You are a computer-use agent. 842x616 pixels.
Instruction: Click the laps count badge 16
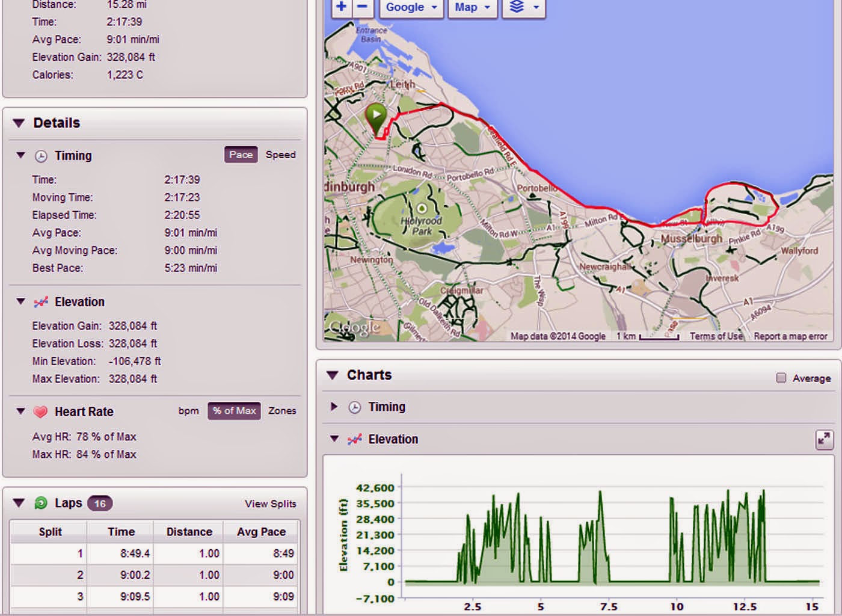coord(100,504)
